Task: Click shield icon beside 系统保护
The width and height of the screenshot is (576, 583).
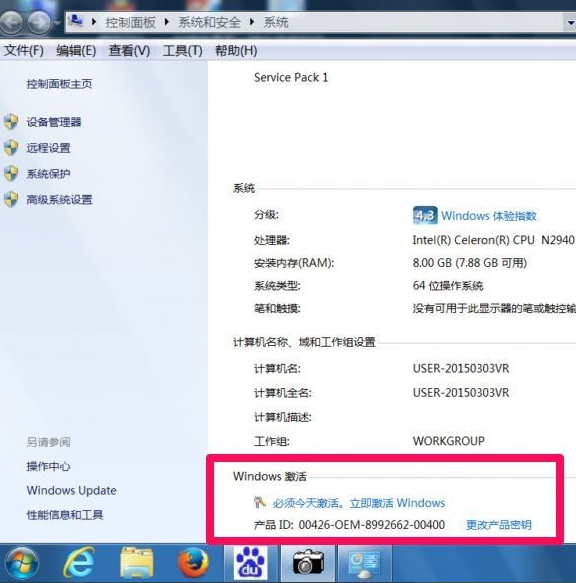Action: (x=11, y=174)
